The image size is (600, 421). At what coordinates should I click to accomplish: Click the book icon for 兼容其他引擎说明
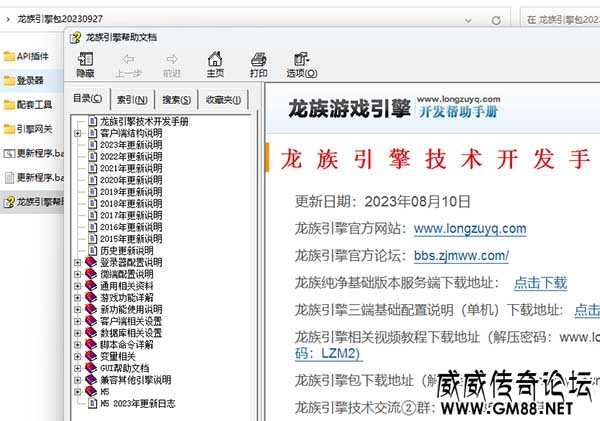[x=91, y=380]
